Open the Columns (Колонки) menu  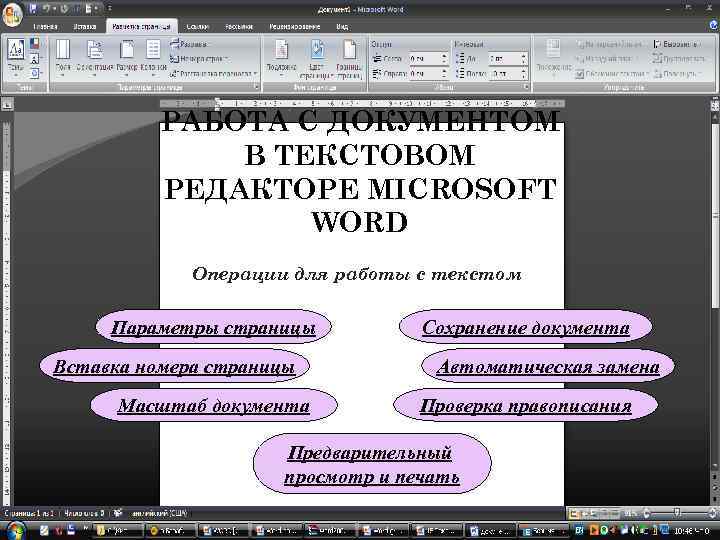tap(153, 57)
